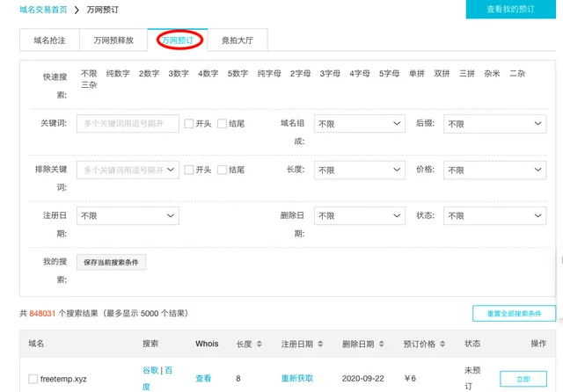This screenshot has height=392, width=563.
Task: Sort results by 删除日期 column arrows
Action: [381, 344]
